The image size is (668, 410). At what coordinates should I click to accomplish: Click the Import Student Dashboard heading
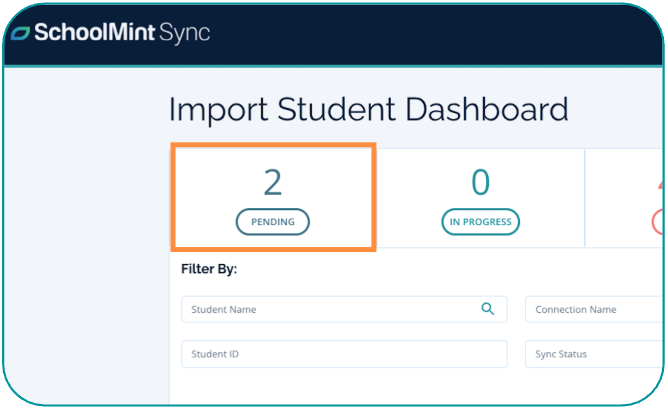pos(368,109)
